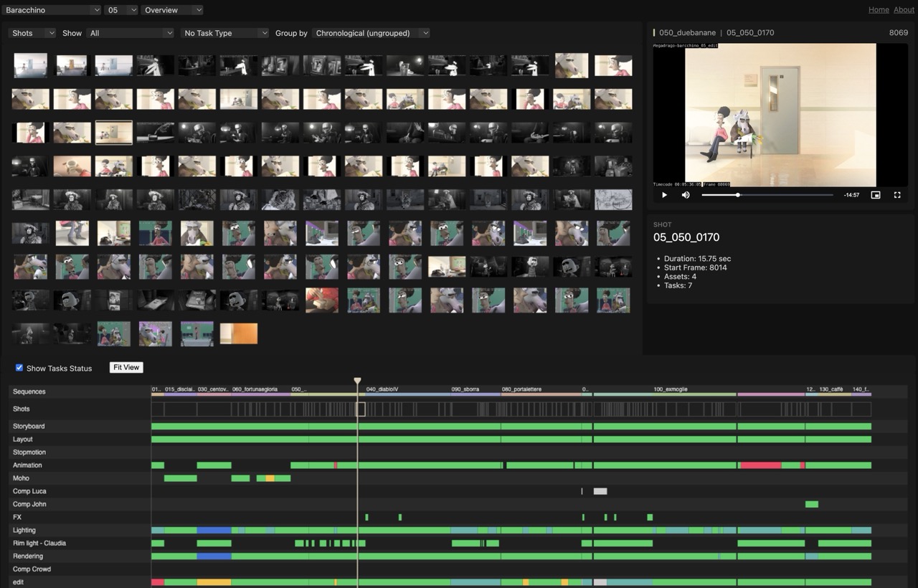Enter fullscreen in the video player
The width and height of the screenshot is (918, 588).
pyautogui.click(x=896, y=195)
